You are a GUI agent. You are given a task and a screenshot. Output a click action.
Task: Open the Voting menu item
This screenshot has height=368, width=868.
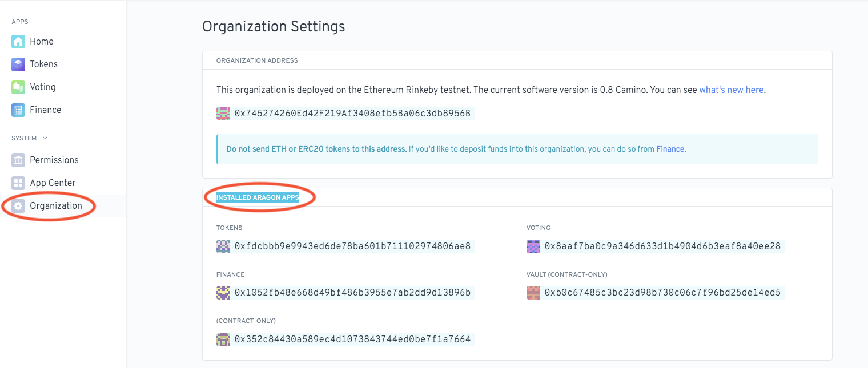click(43, 87)
